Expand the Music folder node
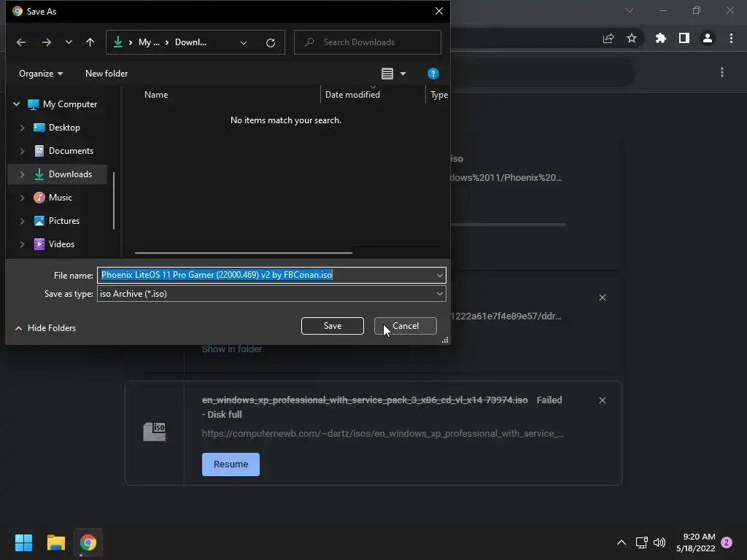The image size is (747, 560). pyautogui.click(x=22, y=198)
